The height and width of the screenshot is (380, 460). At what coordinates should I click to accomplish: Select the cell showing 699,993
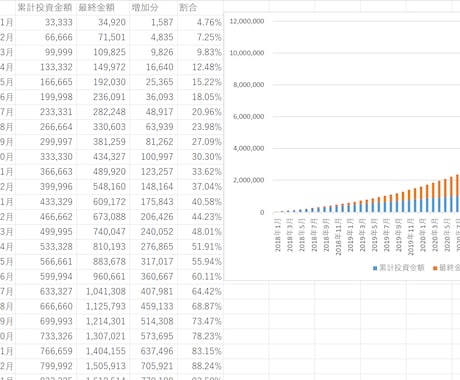tap(46, 321)
